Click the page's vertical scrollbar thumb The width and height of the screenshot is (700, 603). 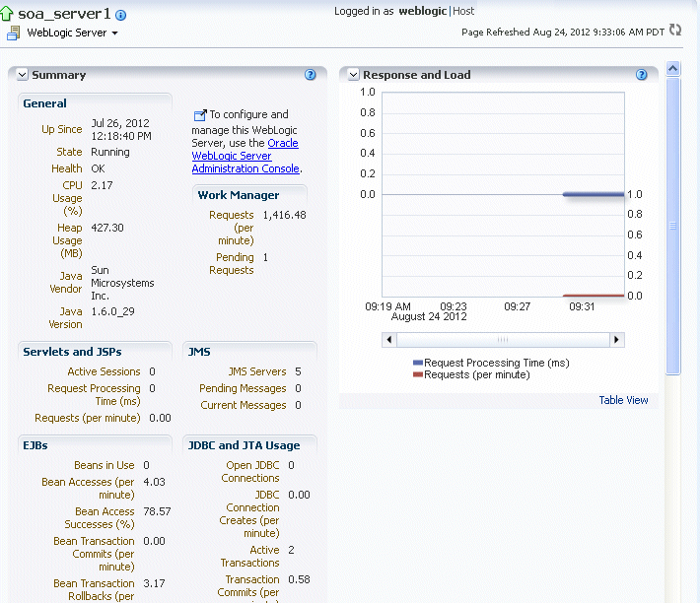(673, 227)
